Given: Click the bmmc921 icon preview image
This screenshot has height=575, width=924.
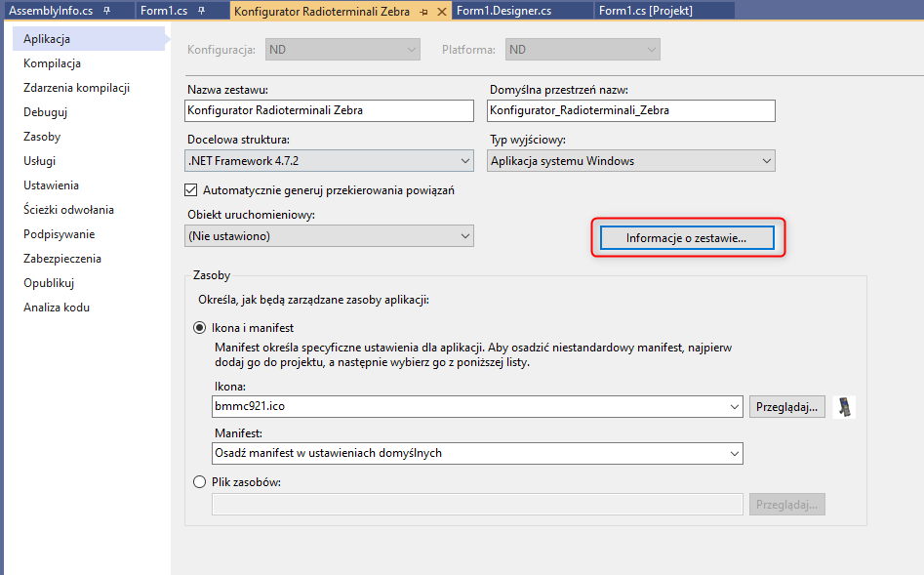Looking at the screenshot, I should 845,406.
